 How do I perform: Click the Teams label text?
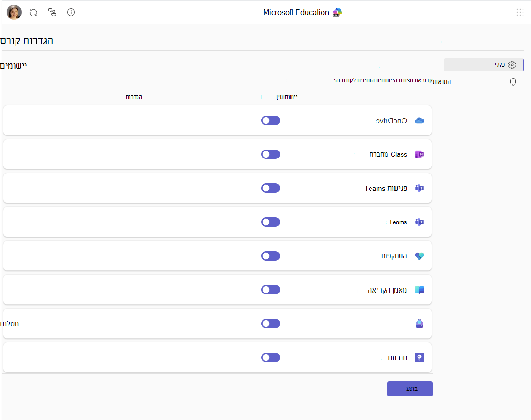coord(398,222)
